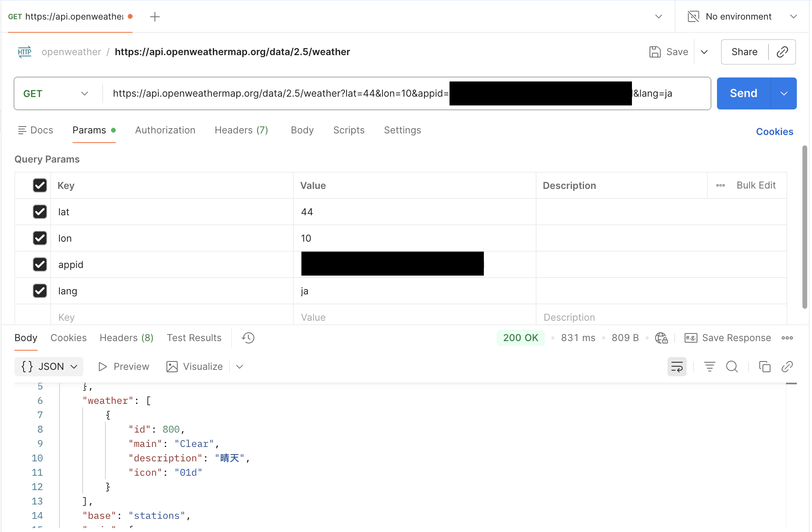This screenshot has width=812, height=532.
Task: Switch to response Cookies tab
Action: click(x=68, y=338)
